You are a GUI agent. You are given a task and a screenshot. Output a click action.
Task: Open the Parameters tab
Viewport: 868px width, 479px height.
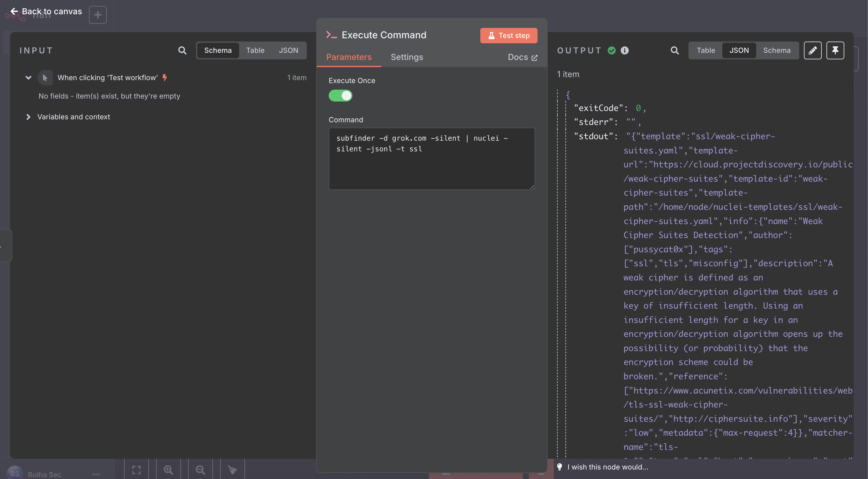point(349,57)
